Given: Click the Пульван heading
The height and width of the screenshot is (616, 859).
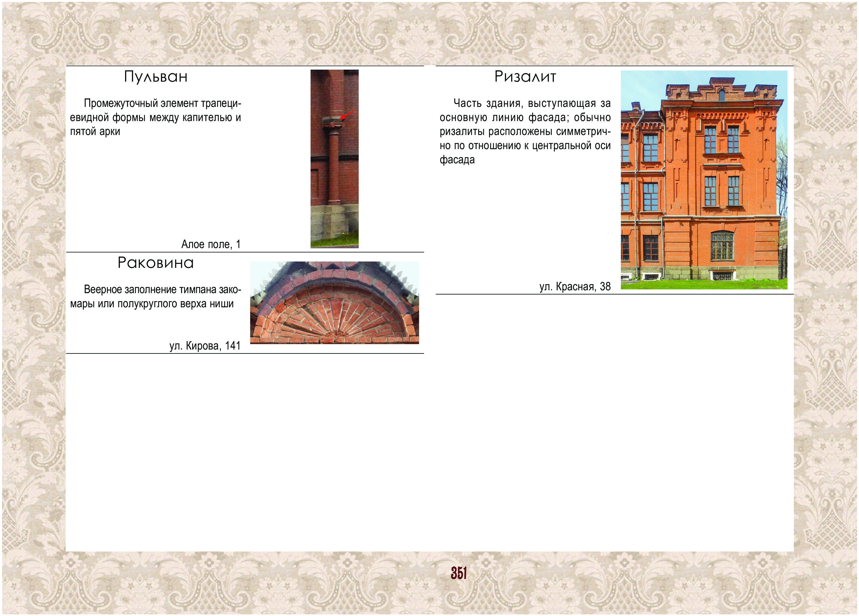Looking at the screenshot, I should click(156, 77).
